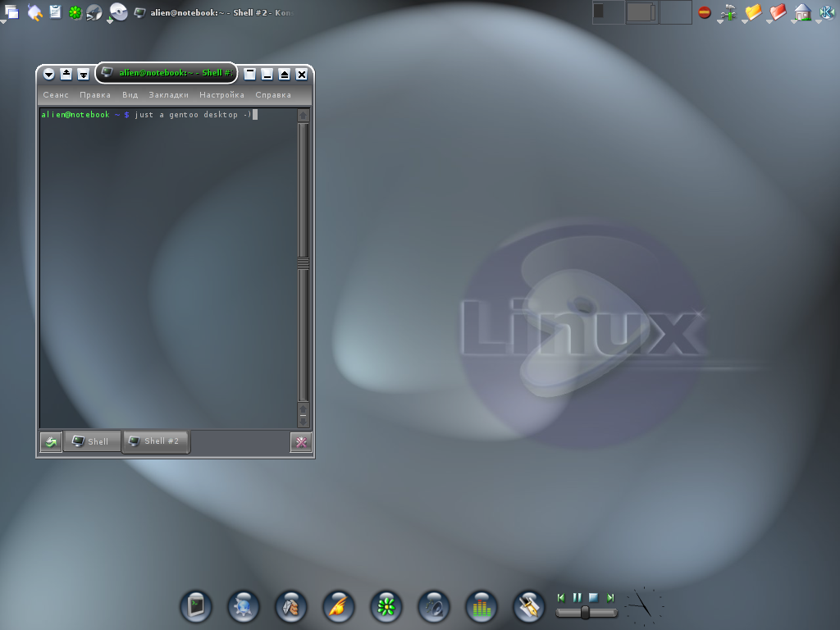This screenshot has height=630, width=840.
Task: Open the CD disc icon in top panel
Action: coord(118,11)
